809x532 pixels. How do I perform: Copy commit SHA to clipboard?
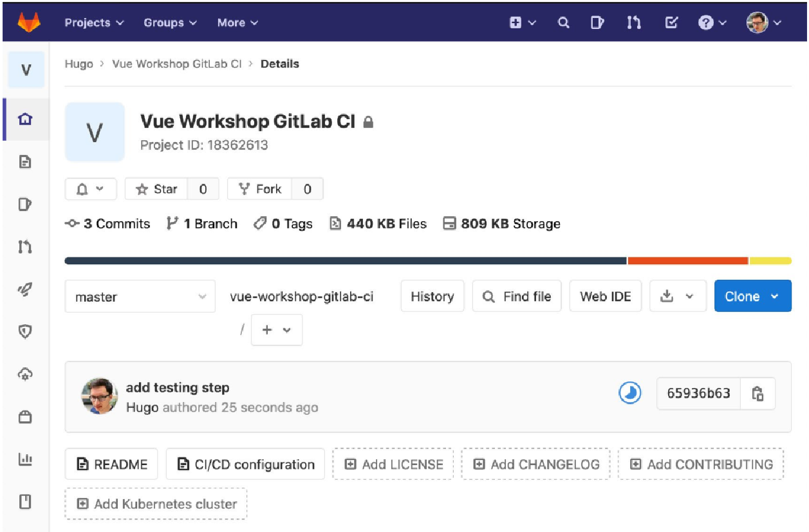click(x=758, y=393)
